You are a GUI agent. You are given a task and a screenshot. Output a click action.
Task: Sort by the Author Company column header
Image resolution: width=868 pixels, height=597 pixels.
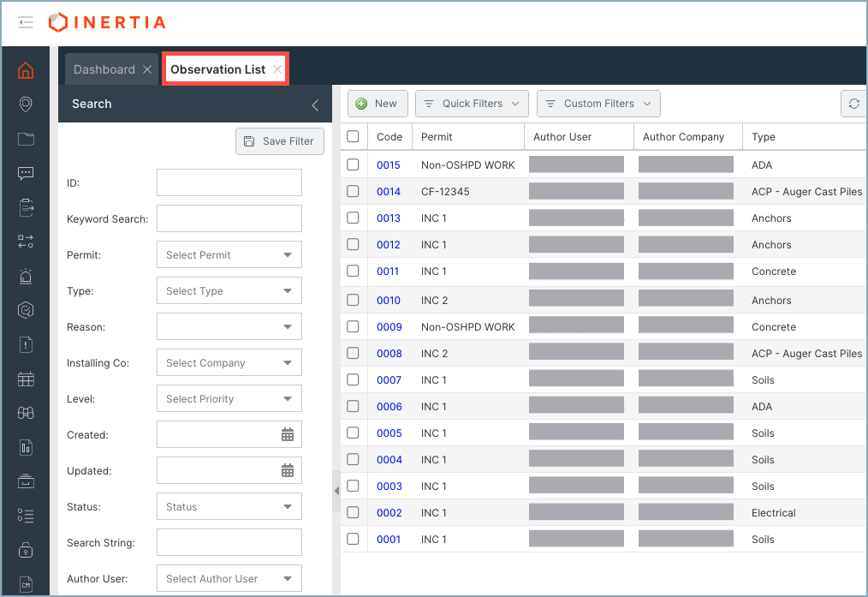tap(688, 137)
